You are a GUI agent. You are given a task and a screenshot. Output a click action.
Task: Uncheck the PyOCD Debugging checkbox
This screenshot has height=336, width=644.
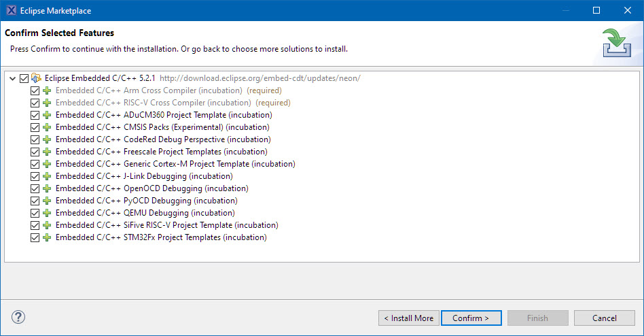(35, 201)
